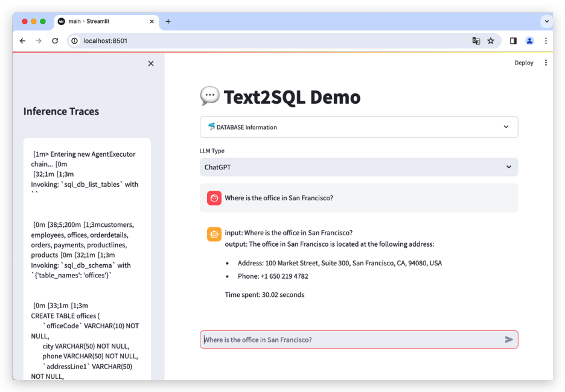Click the green macOS fullscreen window button
The image size is (565, 392).
tap(43, 22)
